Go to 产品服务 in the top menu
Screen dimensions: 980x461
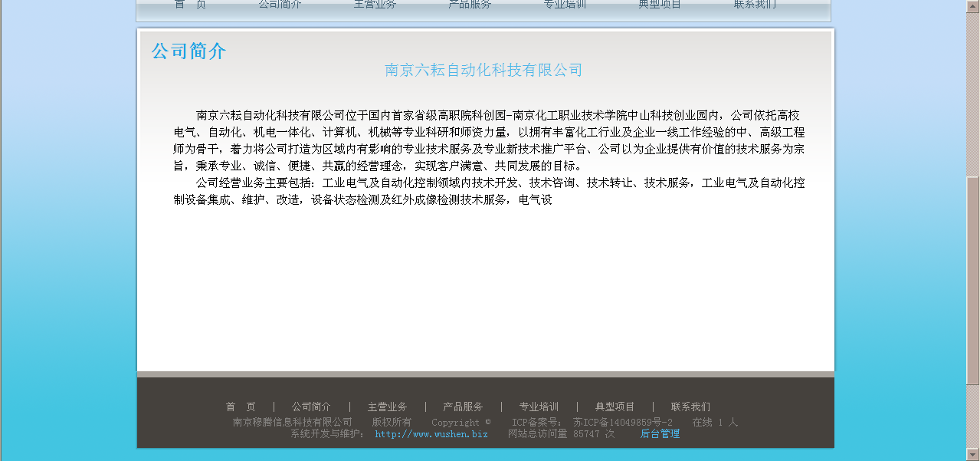tap(470, 5)
